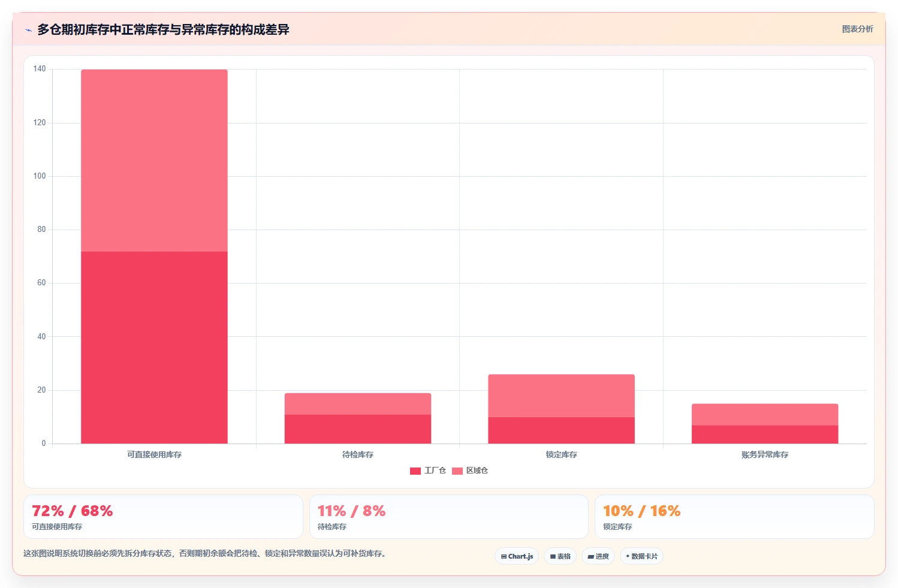Click the 可直接使用库存 x-axis label
The height and width of the screenshot is (588, 898).
154,455
